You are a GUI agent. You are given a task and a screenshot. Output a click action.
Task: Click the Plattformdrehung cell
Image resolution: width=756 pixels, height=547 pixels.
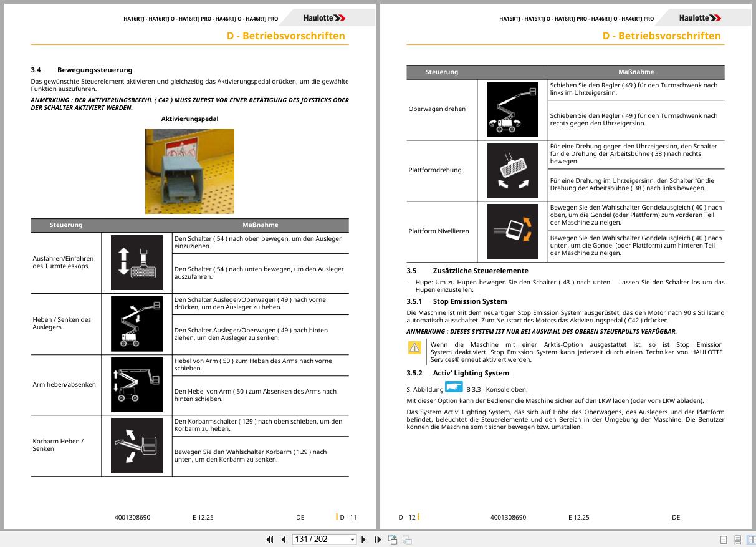pos(442,170)
